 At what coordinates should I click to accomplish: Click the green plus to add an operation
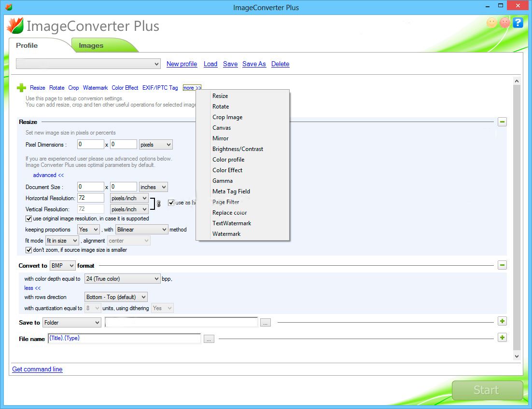tap(21, 87)
